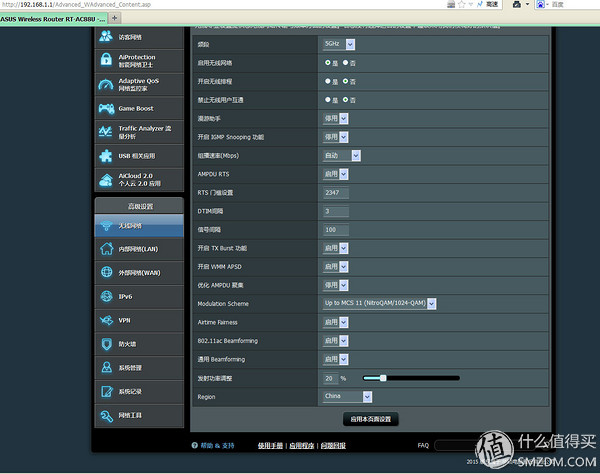Open the 组播速率(Mbps) dropdown
600x474 pixels.
342,155
